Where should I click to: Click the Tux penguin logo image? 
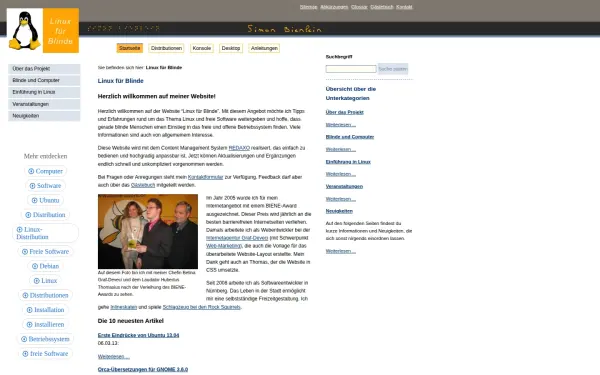click(24, 31)
